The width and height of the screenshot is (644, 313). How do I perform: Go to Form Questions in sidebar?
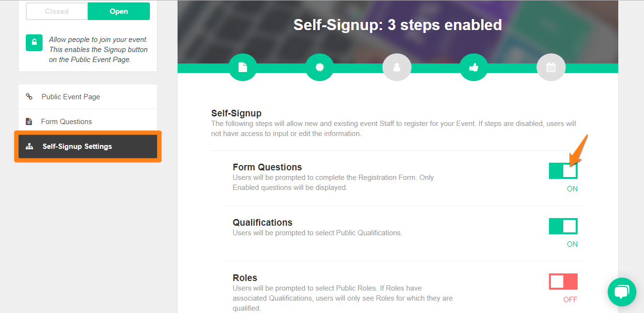[x=88, y=122]
